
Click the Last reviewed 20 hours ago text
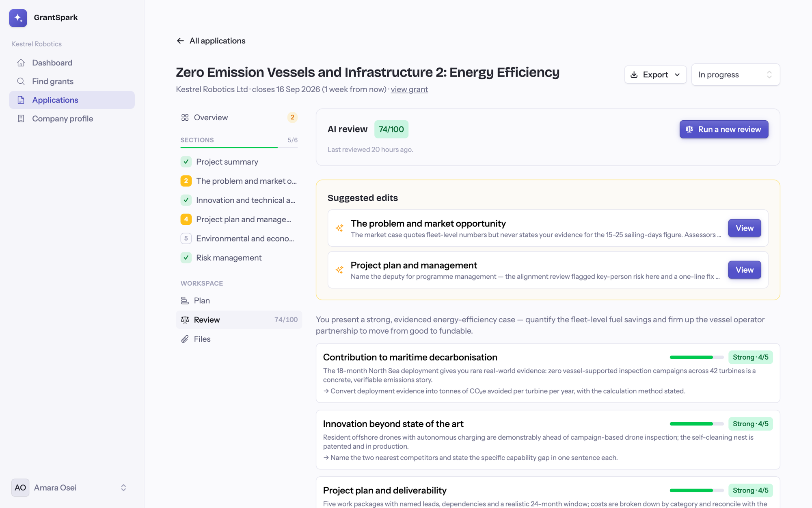click(x=370, y=150)
